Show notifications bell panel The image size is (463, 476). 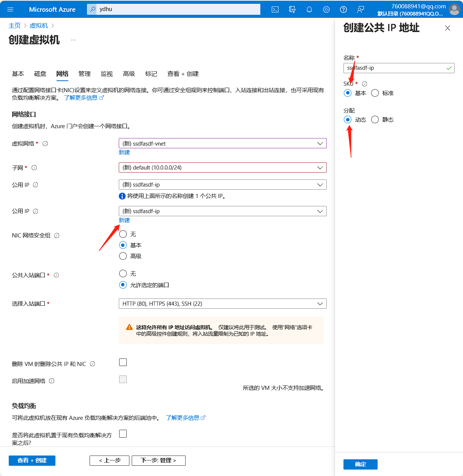[x=309, y=9]
